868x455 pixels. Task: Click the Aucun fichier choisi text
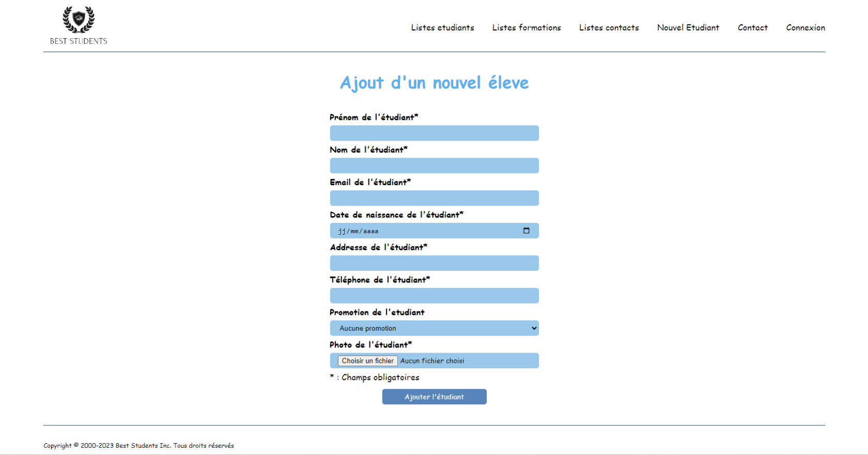[x=432, y=361]
